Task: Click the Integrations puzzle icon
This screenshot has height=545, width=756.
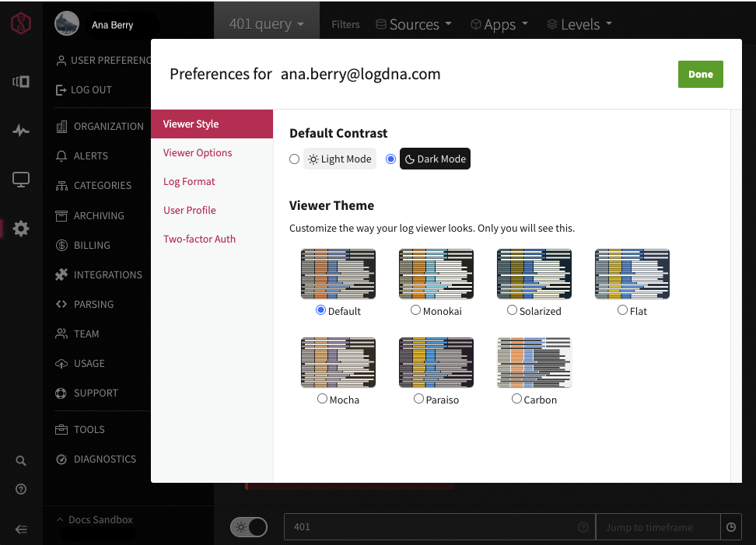Action: (61, 274)
